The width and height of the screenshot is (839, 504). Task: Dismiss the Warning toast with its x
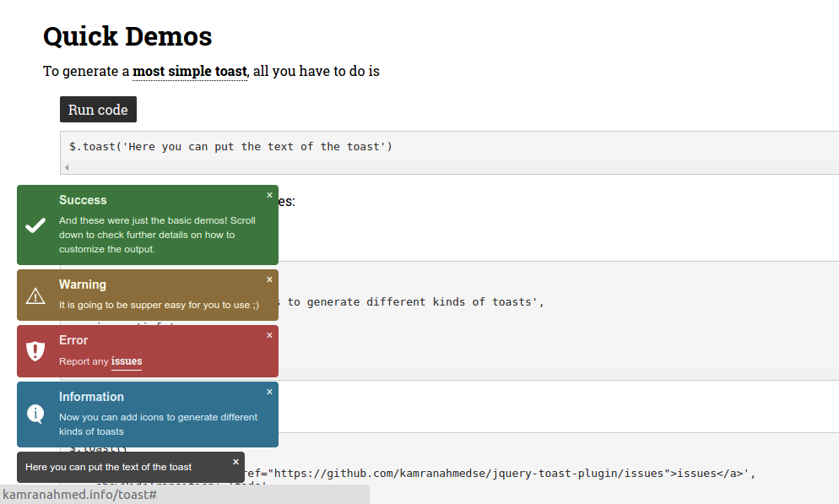point(269,279)
